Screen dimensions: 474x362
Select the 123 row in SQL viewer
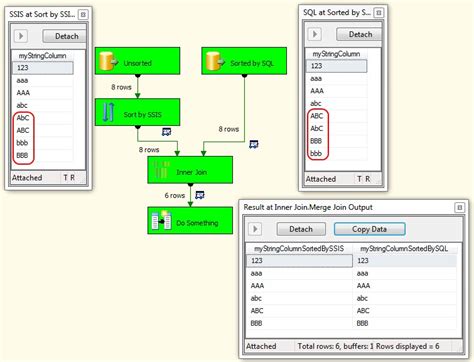pos(336,66)
